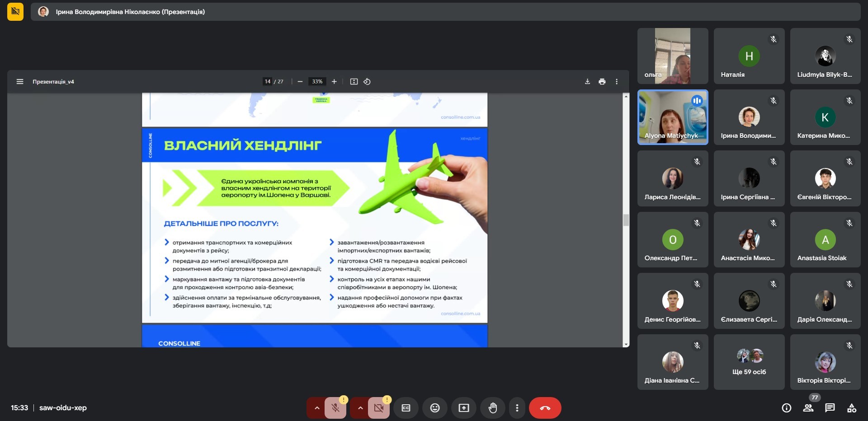868x421 pixels.
Task: Select Лариса Леонідів participant tile
Action: point(673,178)
